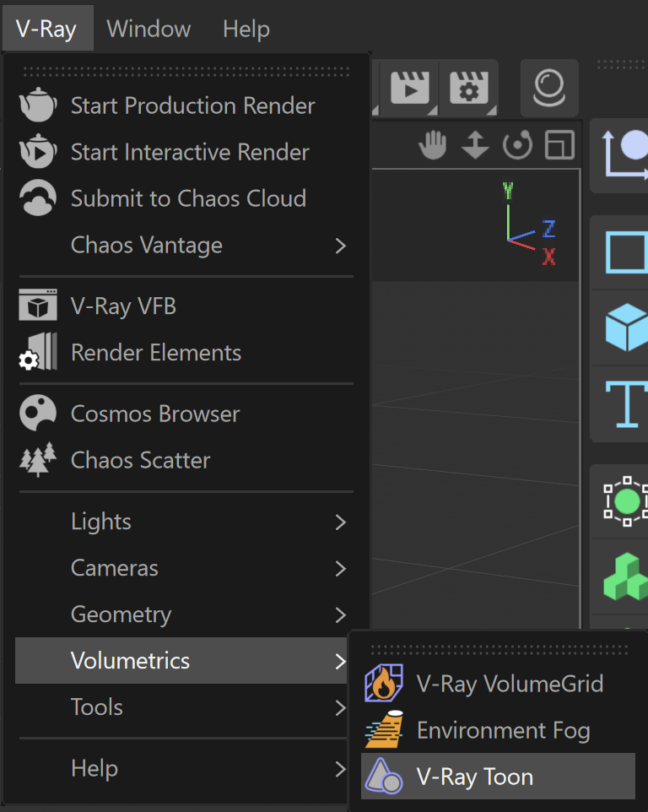Select the Text spline tool
Image resolution: width=648 pixels, height=812 pixels.
tap(627, 403)
